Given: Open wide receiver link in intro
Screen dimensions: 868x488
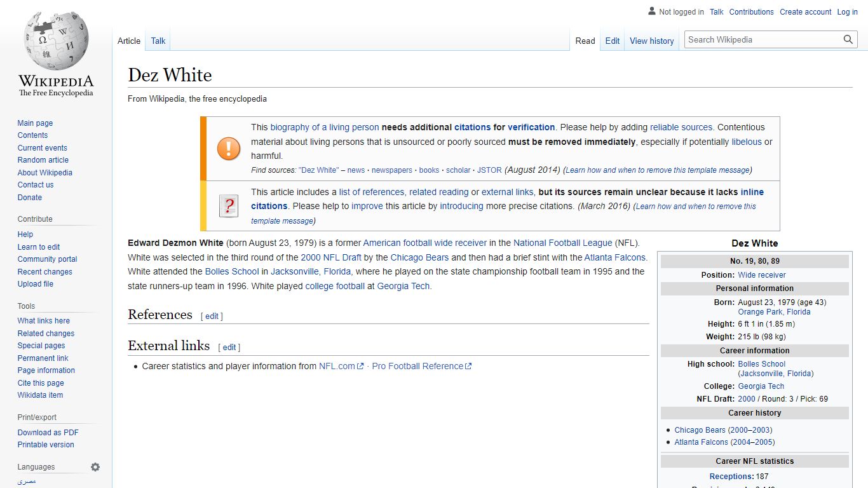Looking at the screenshot, I should coord(461,243).
